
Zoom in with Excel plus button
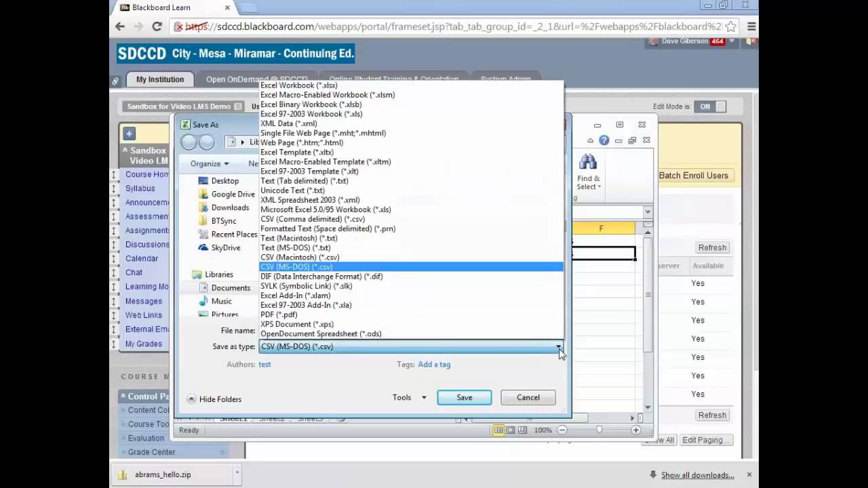[635, 430]
